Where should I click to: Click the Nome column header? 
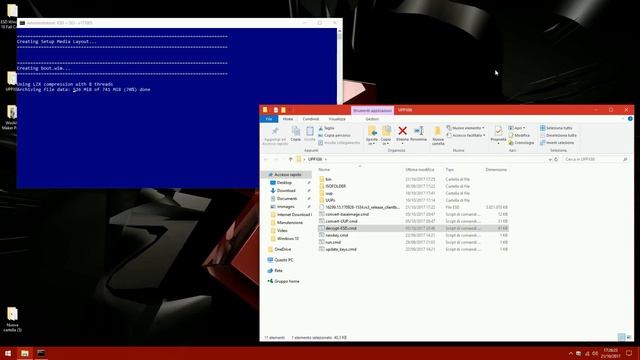324,169
